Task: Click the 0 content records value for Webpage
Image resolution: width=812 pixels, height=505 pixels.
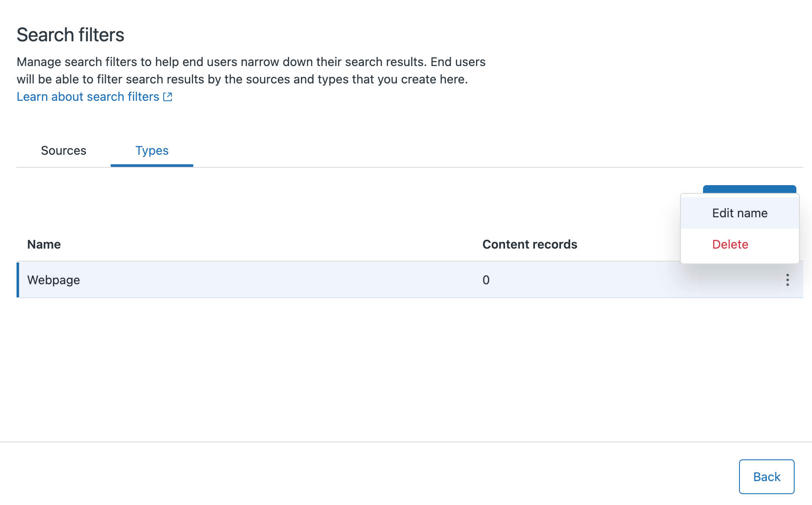Action: tap(486, 280)
